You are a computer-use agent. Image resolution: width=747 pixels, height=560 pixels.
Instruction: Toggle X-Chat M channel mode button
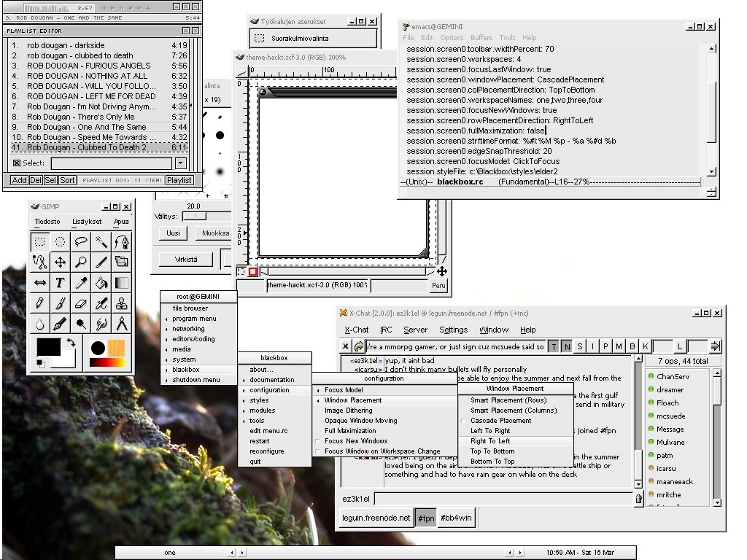click(x=619, y=346)
